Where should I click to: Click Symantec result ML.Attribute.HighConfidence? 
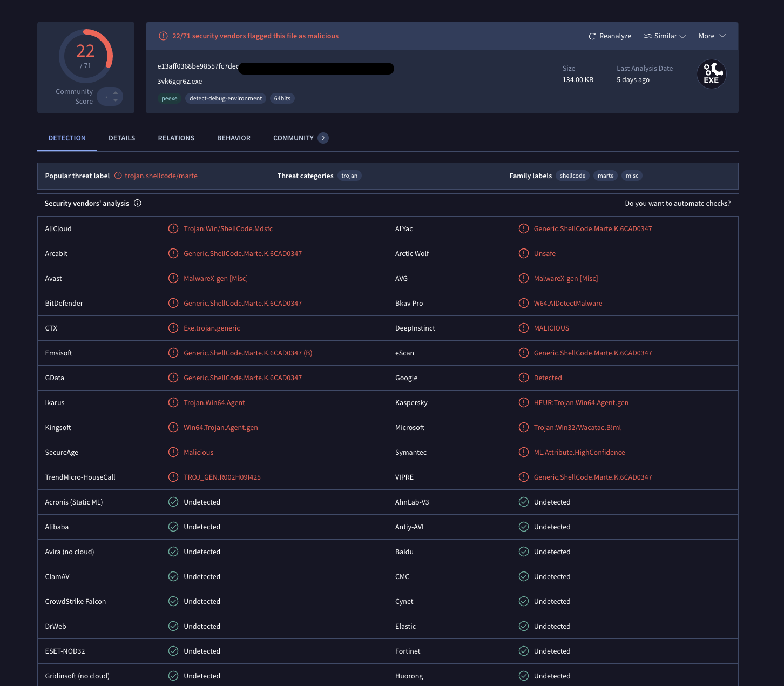[x=579, y=453]
